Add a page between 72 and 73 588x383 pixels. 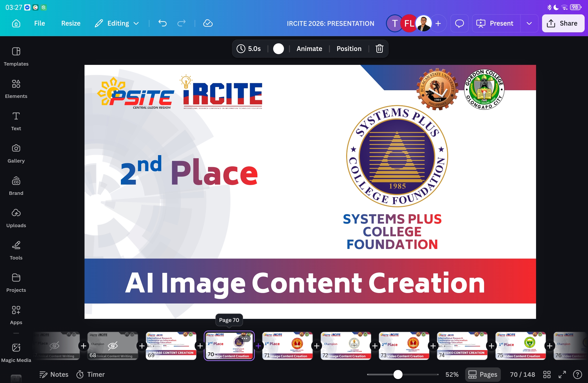point(375,346)
